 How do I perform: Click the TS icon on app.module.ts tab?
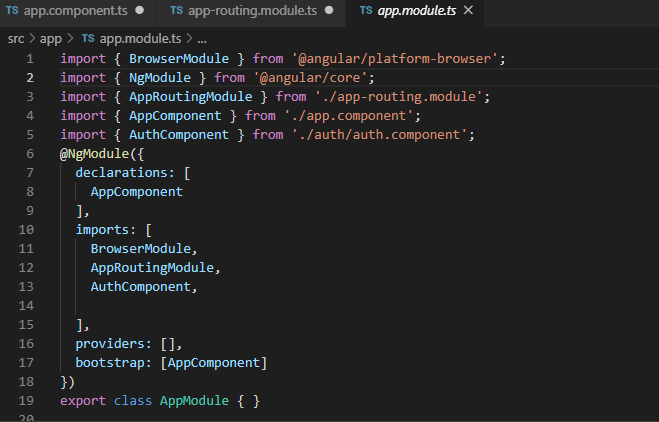tap(366, 11)
